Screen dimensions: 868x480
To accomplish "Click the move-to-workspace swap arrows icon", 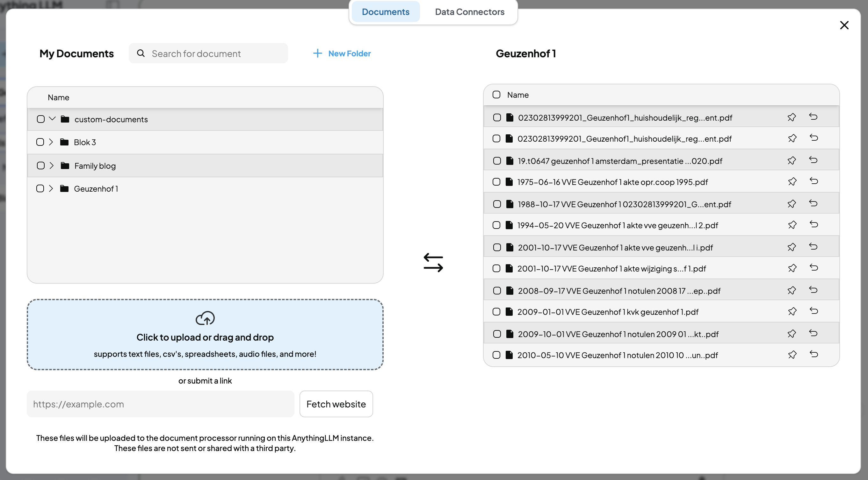I will pos(433,263).
